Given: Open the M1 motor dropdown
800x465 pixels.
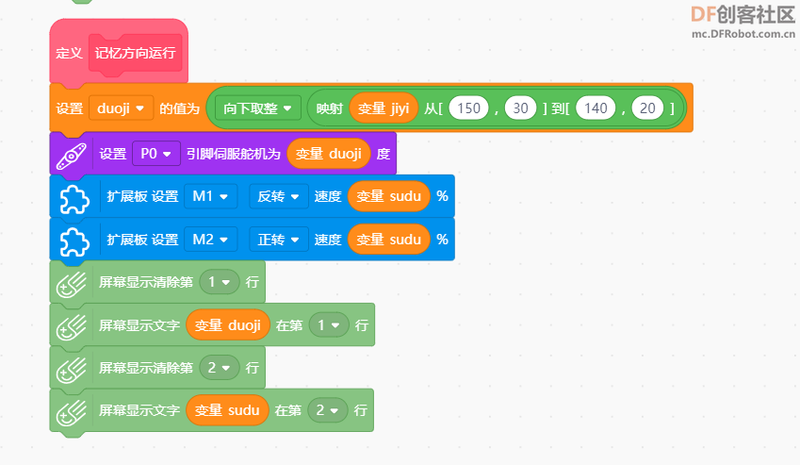Looking at the screenshot, I should coord(210,197).
